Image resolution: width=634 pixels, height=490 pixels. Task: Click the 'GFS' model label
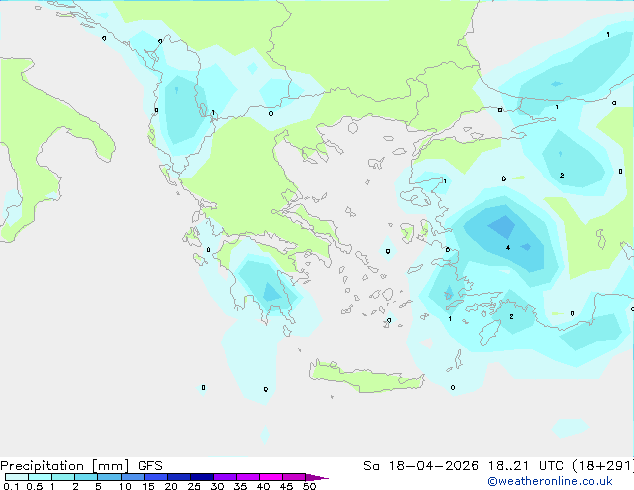point(150,466)
